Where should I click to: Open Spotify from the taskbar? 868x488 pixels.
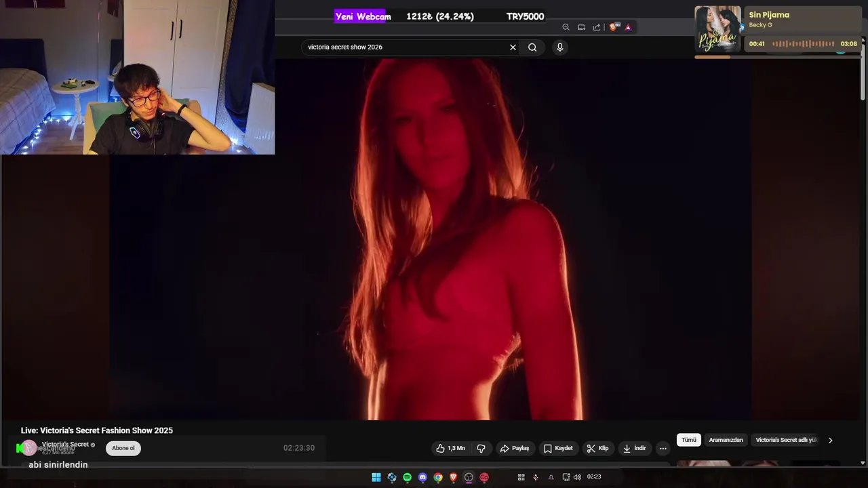click(x=407, y=477)
